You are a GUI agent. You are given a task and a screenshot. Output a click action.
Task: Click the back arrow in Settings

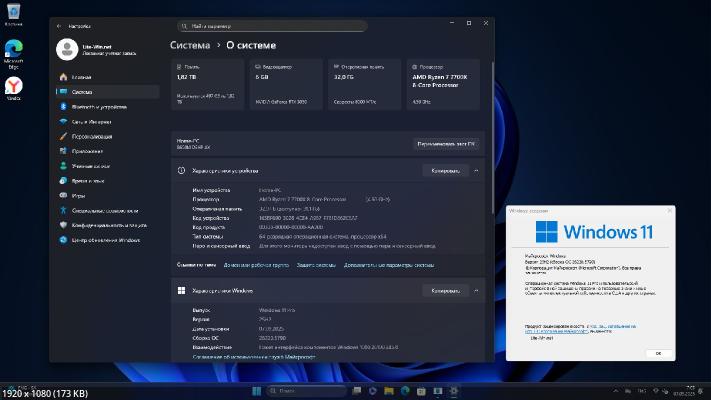pos(57,25)
